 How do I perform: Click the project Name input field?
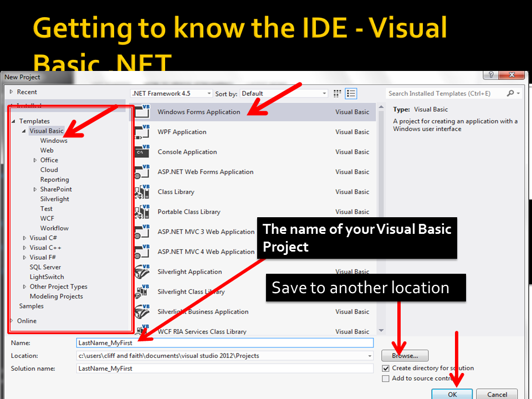(x=225, y=342)
